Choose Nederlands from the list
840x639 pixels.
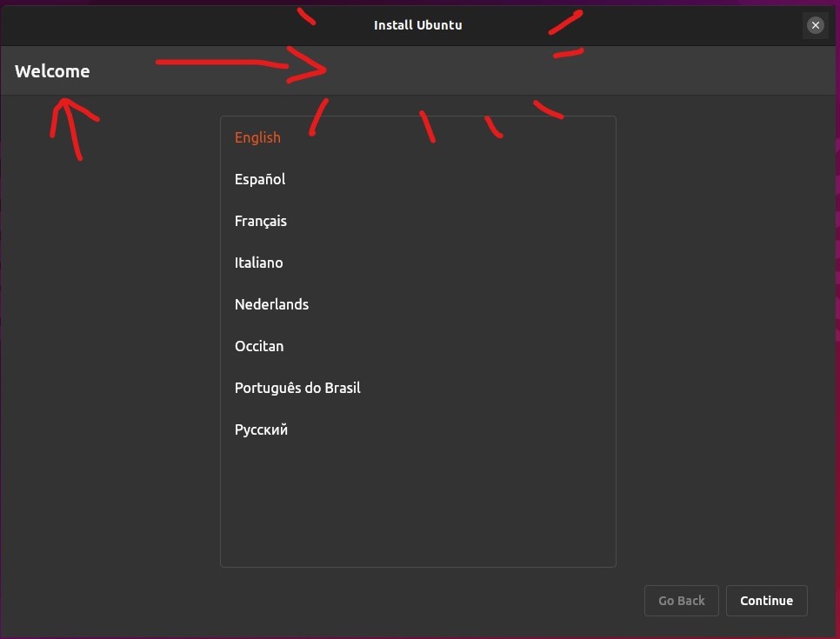pos(271,304)
